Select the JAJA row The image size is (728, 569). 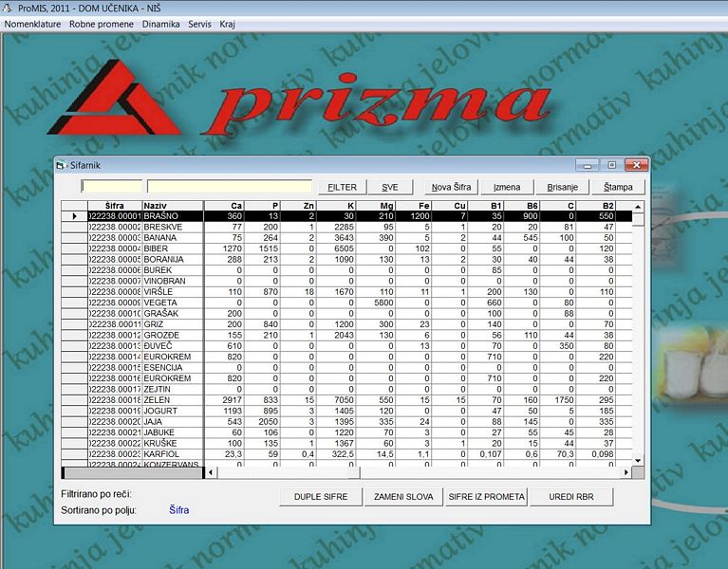click(x=346, y=421)
